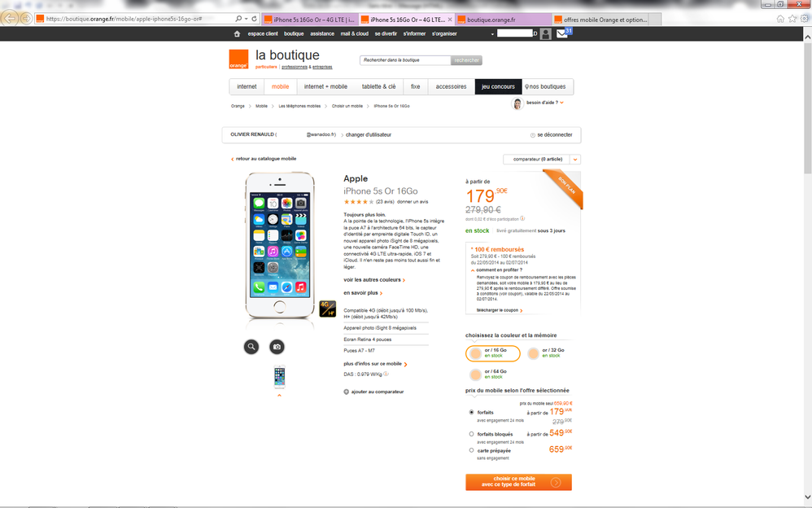
Task: Open browser favorites star
Action: pyautogui.click(x=792, y=19)
